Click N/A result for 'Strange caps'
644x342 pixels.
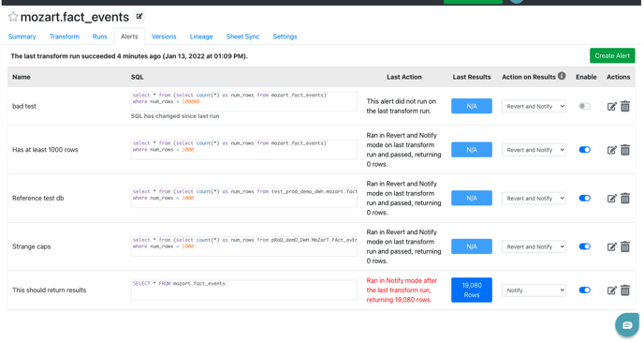pos(472,246)
